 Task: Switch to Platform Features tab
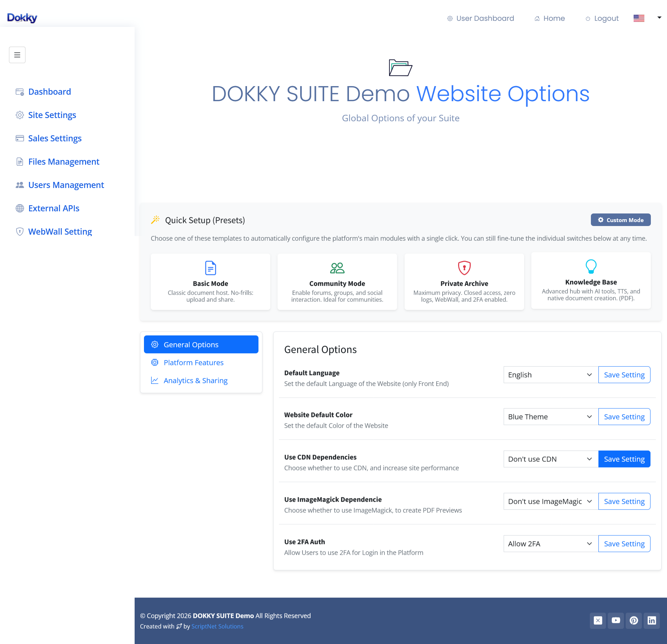[201, 363]
